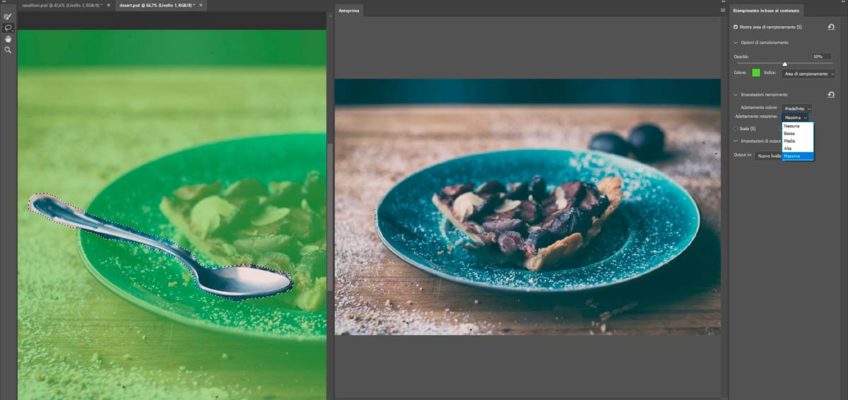Select the Anteprima panel tab
Screen dimensions: 848x400
349,10
